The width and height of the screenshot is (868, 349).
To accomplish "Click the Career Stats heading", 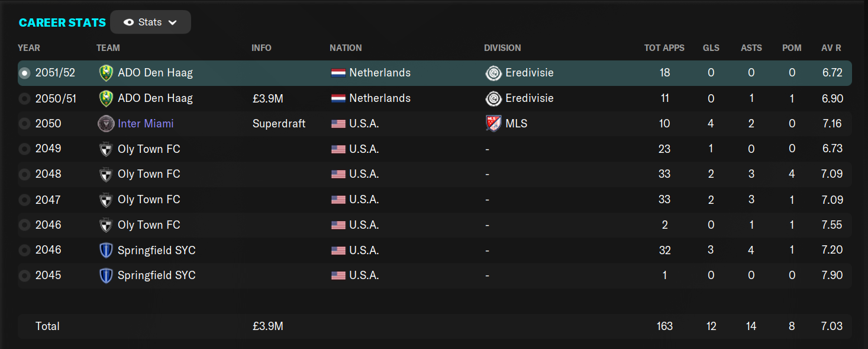I will click(62, 23).
